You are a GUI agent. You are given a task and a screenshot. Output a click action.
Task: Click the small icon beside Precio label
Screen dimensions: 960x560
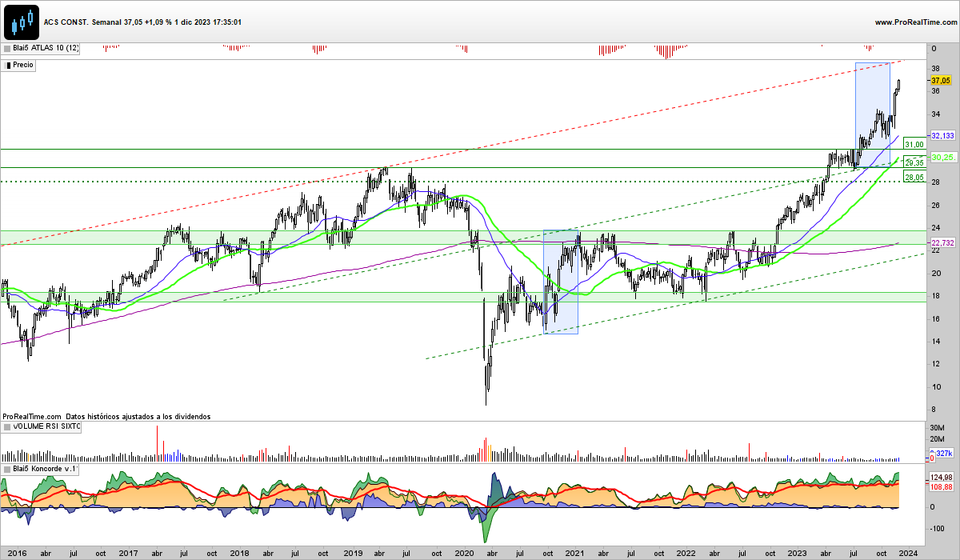[7, 65]
